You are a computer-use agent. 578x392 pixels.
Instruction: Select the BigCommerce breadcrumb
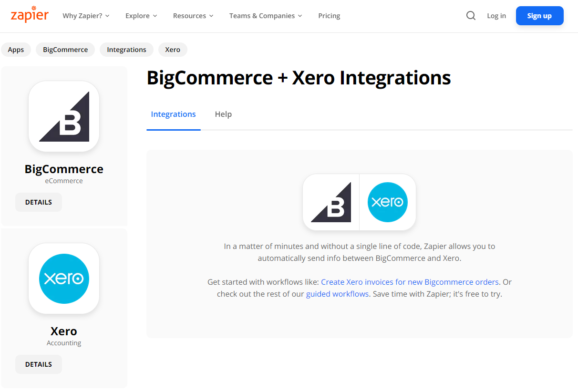point(65,50)
